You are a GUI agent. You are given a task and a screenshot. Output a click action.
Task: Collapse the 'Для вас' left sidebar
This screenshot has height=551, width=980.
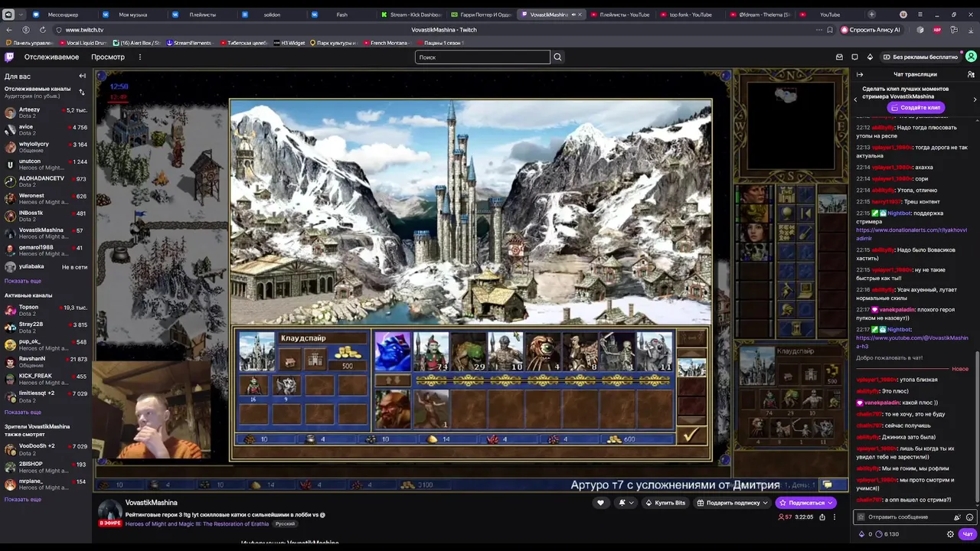(x=82, y=76)
